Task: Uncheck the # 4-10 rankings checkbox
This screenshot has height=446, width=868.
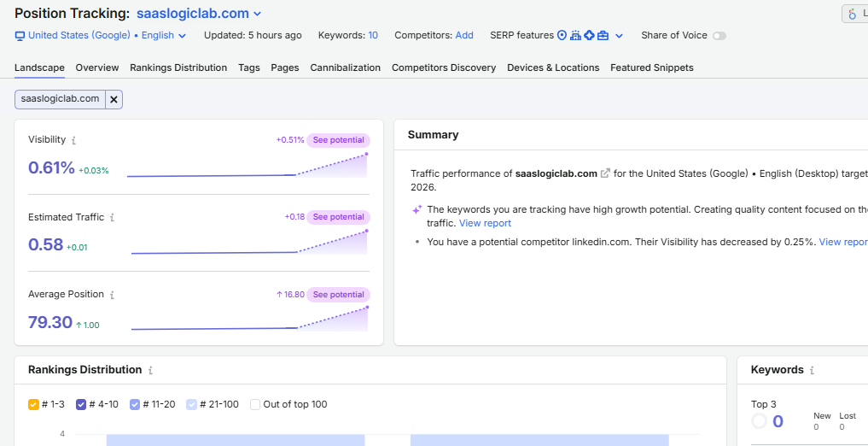Action: pyautogui.click(x=81, y=404)
